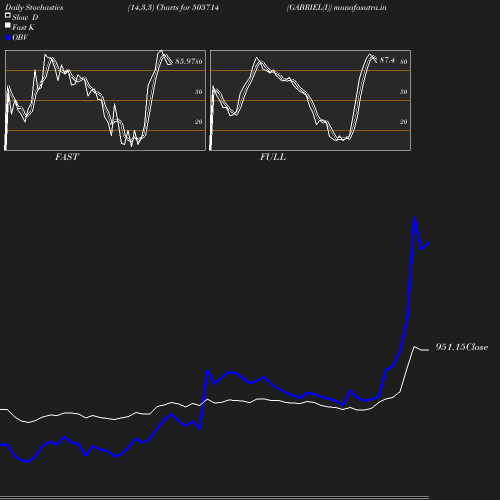Click the Fast K legend swatch
Image resolution: width=500 pixels, height=500 pixels.
click(x=8, y=25)
